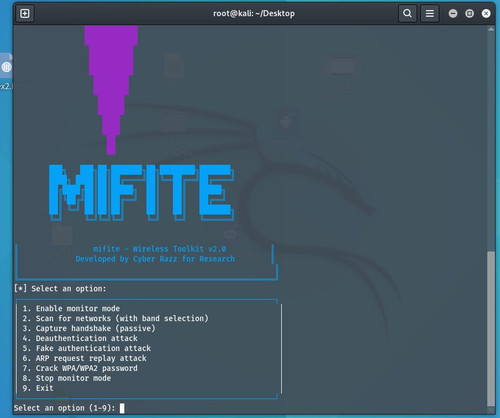Click the 'Fake authentication attack' line
Image resolution: width=500 pixels, height=418 pixels.
pos(87,348)
